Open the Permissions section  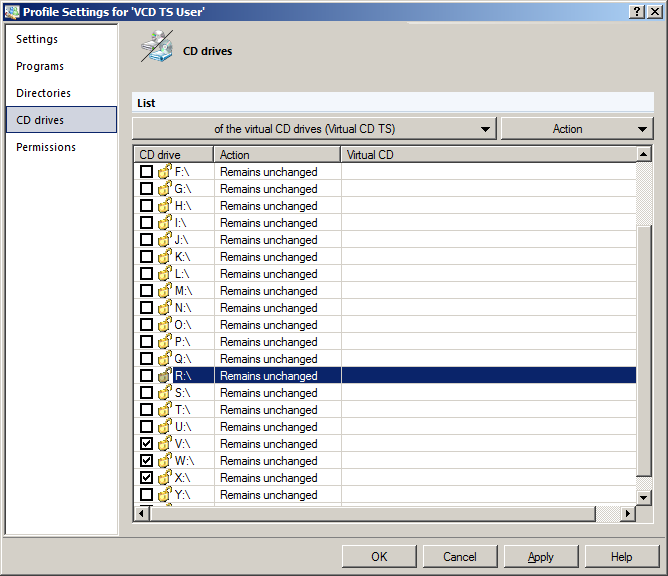[46, 147]
